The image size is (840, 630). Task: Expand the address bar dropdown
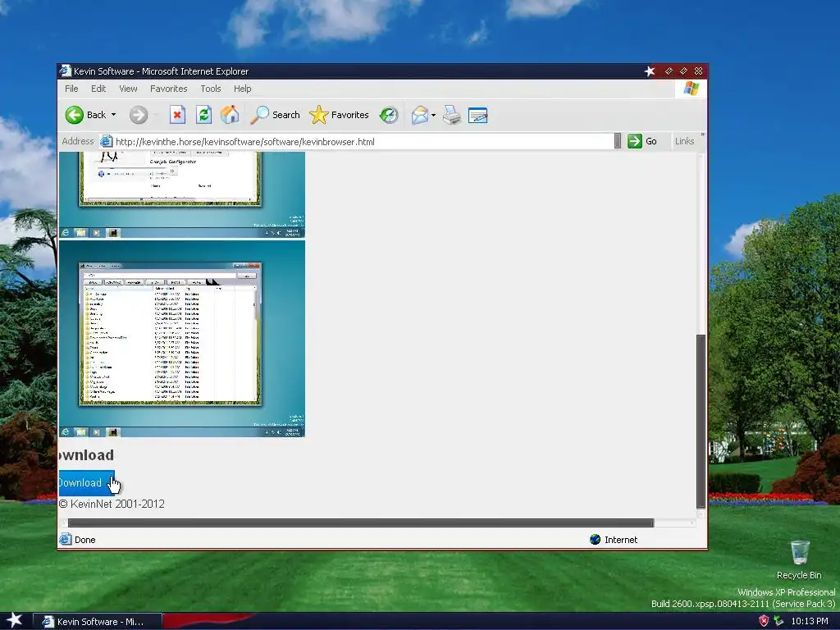[x=617, y=141]
